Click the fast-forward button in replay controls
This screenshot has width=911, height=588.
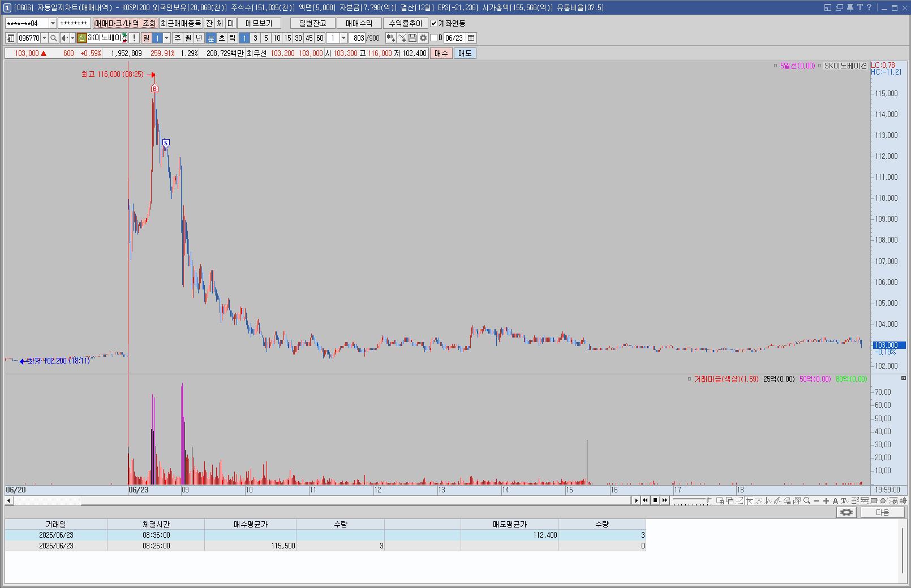pyautogui.click(x=664, y=500)
